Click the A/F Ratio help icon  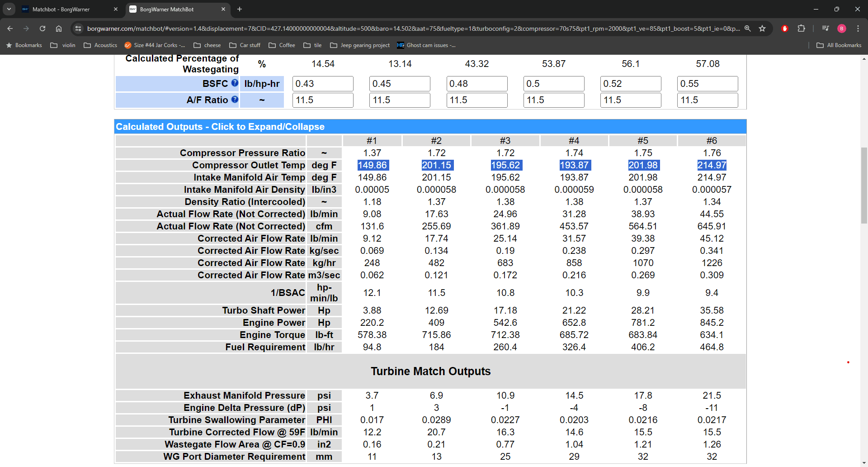coord(235,99)
